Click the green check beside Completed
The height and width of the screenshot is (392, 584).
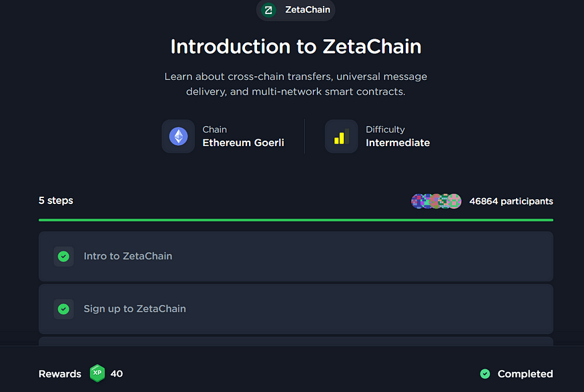click(485, 374)
